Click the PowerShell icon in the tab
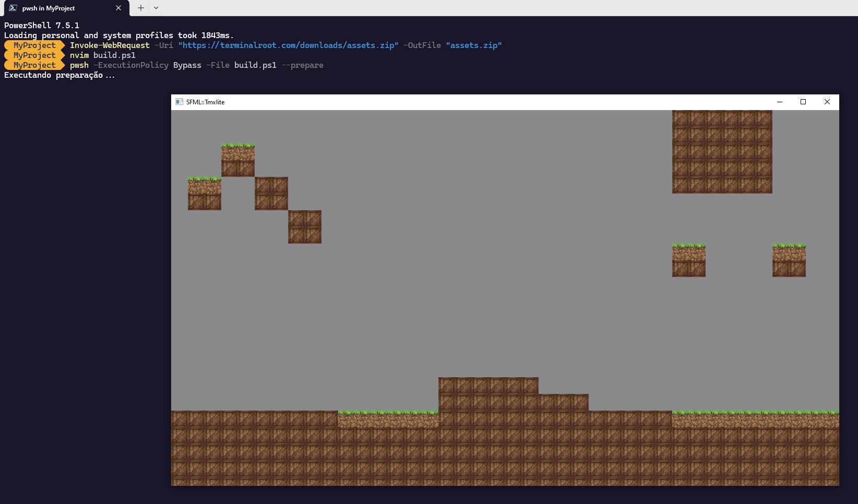 (13, 8)
